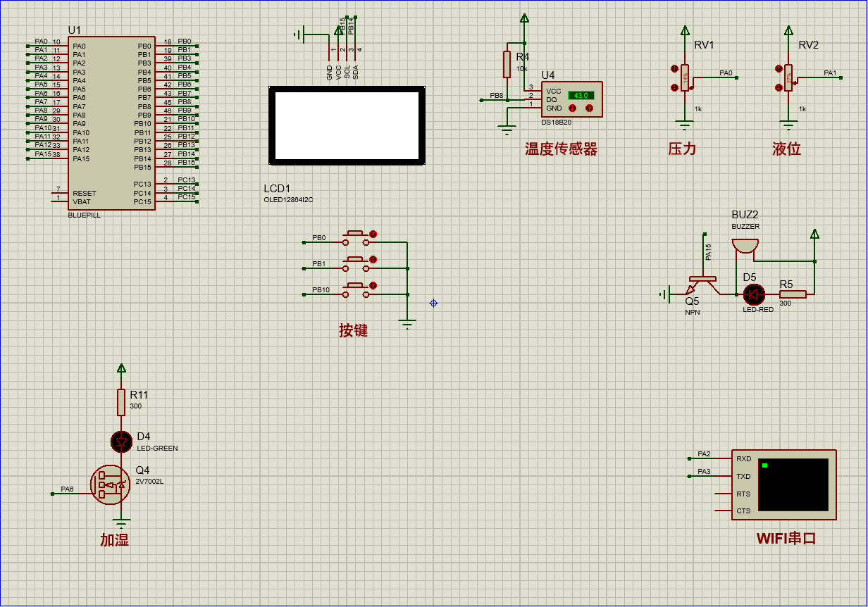Viewport: 868px width, 607px height.
Task: Select ground symbol under RV2
Action: pyautogui.click(x=788, y=126)
